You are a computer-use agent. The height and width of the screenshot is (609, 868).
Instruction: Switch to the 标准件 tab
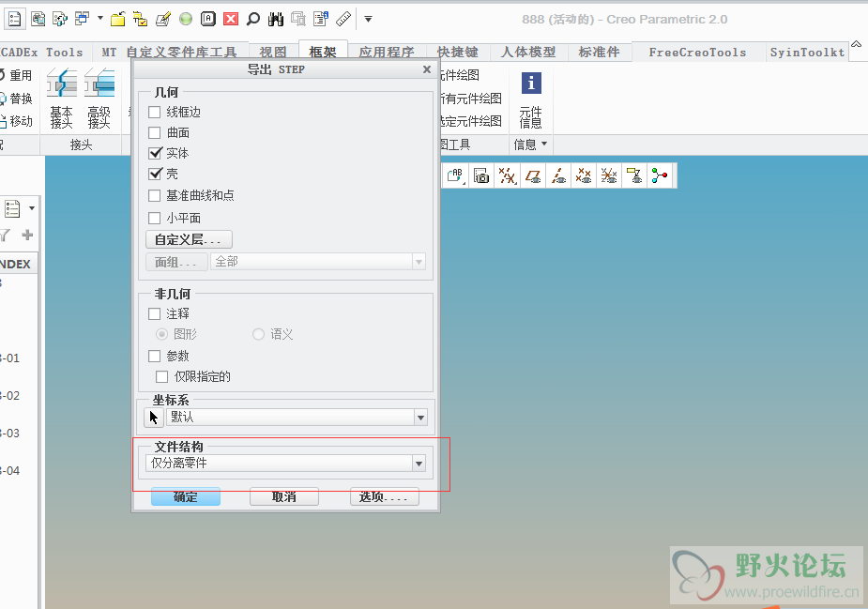point(599,52)
